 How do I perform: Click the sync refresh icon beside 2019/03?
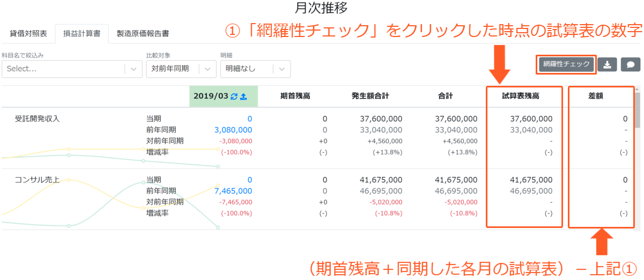[234, 96]
